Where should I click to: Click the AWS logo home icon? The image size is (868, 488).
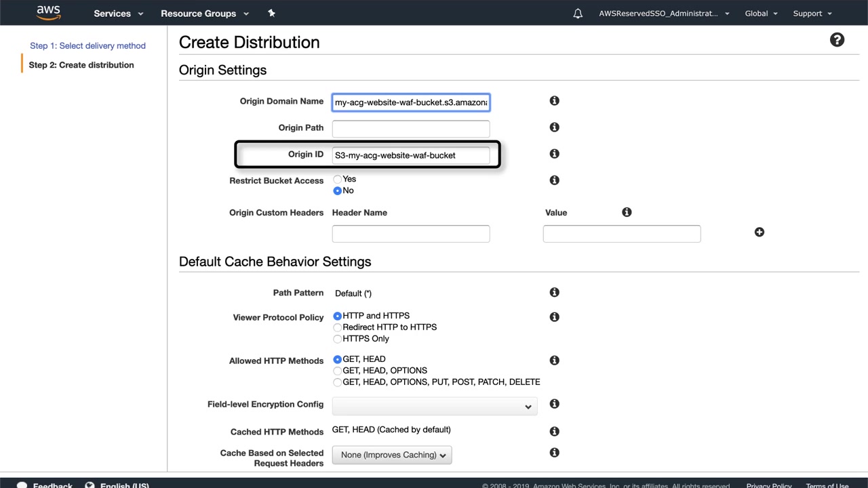point(48,13)
